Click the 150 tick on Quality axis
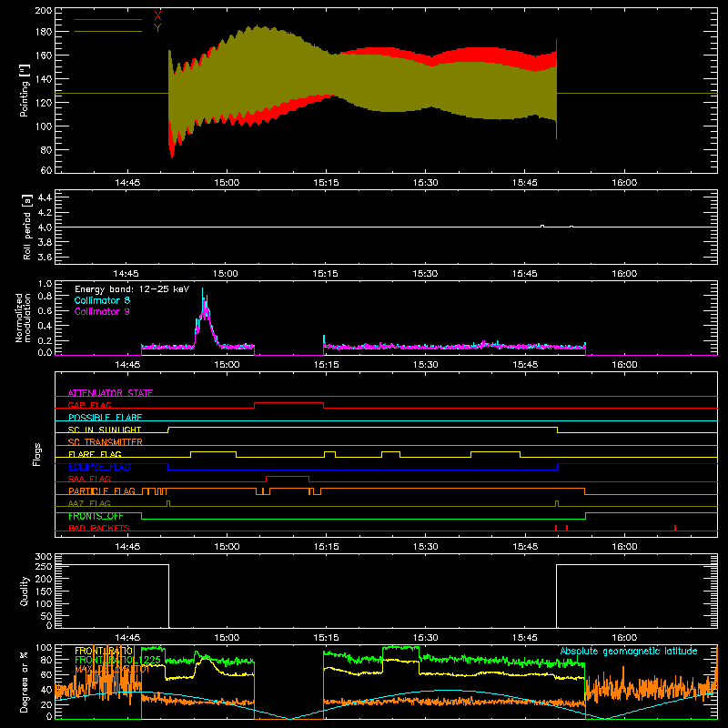Viewport: 728px width, 728px height. coord(44,591)
